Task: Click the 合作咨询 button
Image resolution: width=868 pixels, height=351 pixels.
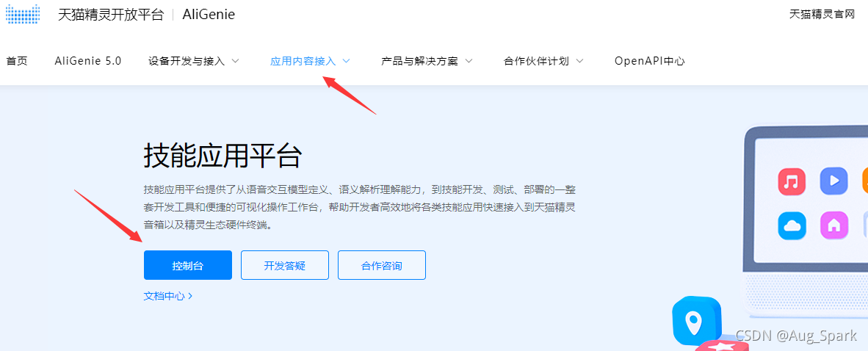Action: pos(381,265)
